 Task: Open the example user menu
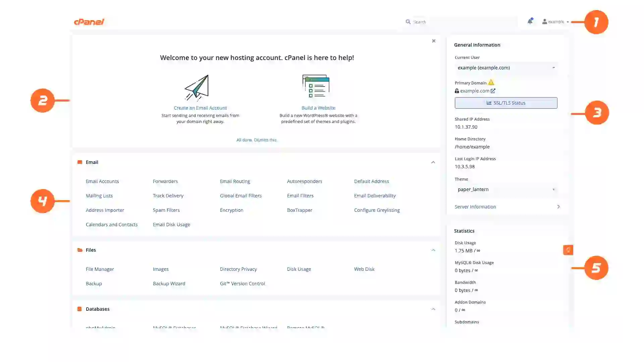[x=556, y=22]
